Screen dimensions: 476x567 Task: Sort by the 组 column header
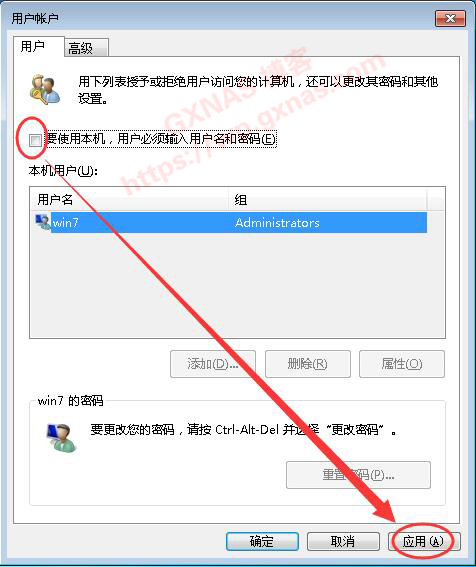point(328,199)
